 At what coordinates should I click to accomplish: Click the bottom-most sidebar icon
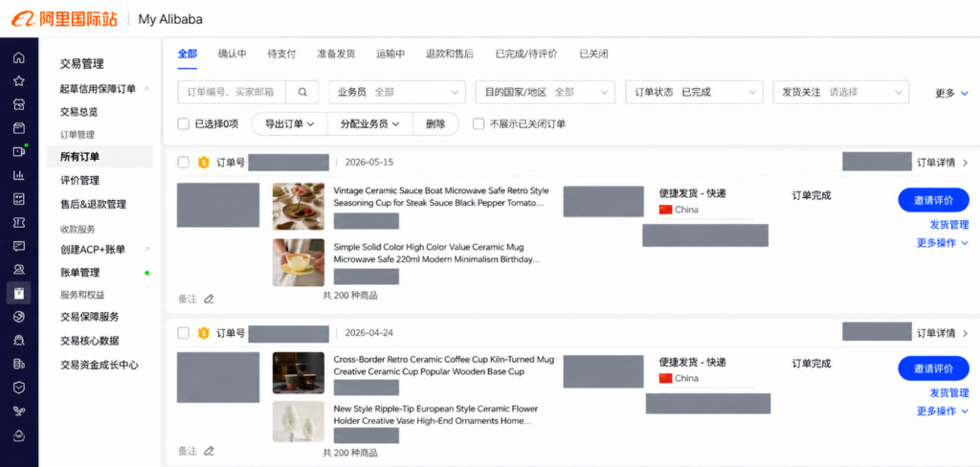pos(19,434)
